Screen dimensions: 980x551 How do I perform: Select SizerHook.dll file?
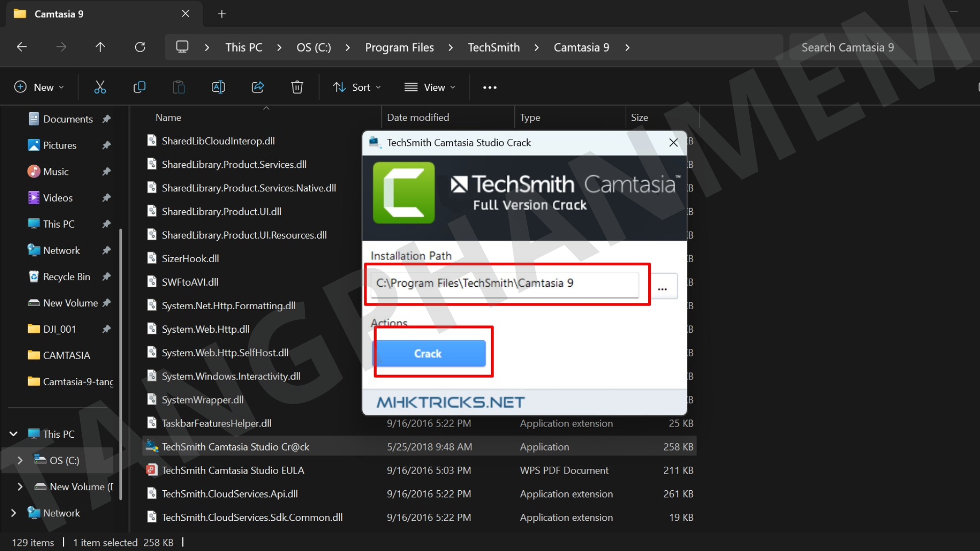tap(190, 259)
